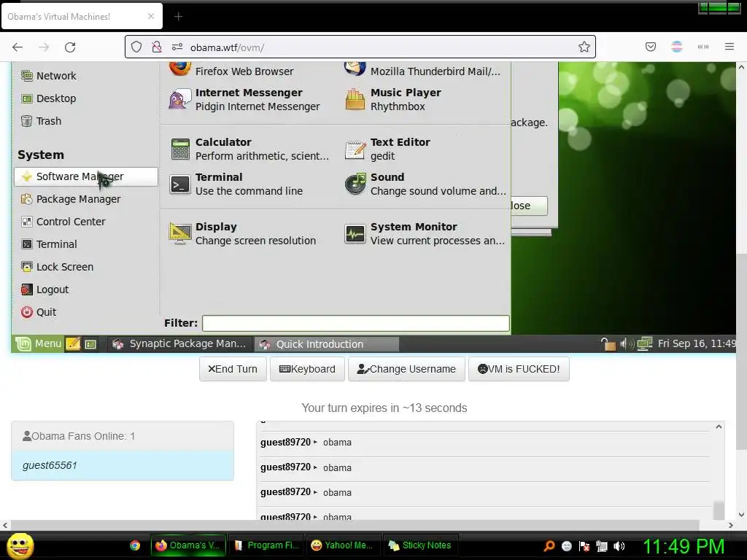Launch Mozilla Thunderbird Mail entry
The height and width of the screenshot is (560, 747).
click(x=422, y=69)
